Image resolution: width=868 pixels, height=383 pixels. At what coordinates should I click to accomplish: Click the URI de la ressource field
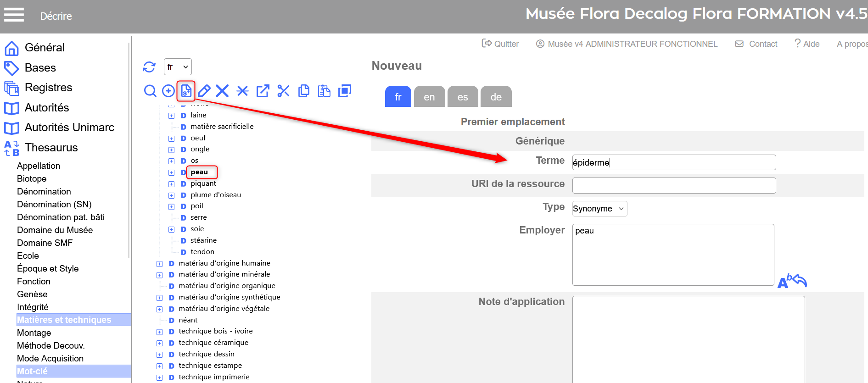[x=673, y=185]
